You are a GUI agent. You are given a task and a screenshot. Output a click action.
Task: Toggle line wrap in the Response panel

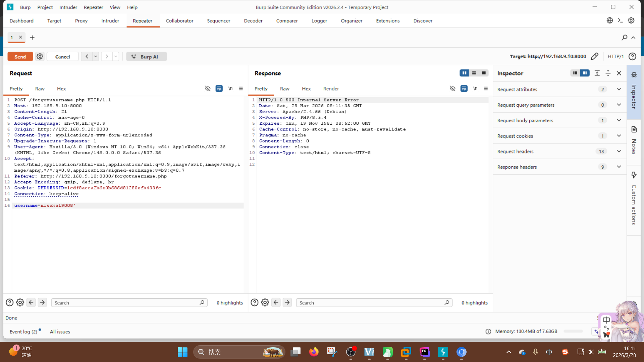464,88
